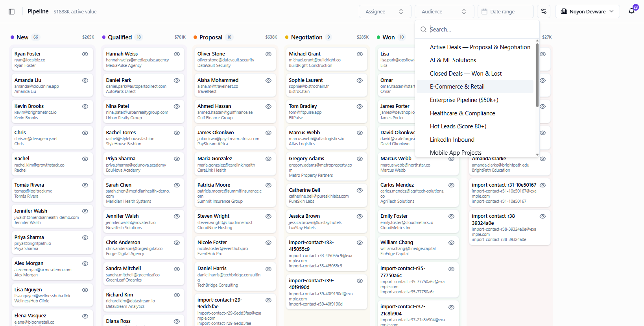Open Jennifer Walsh NovaTech card
644x326 pixels.
(143, 222)
